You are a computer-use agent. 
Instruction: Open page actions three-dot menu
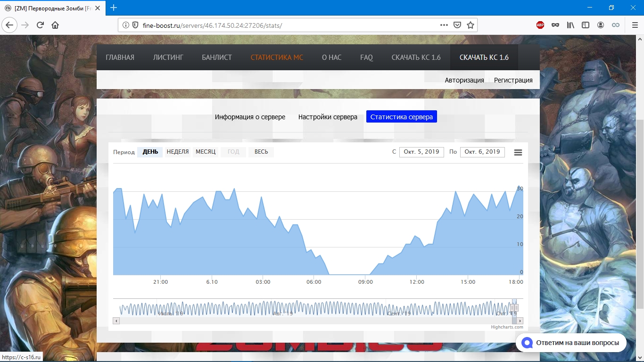coord(444,25)
